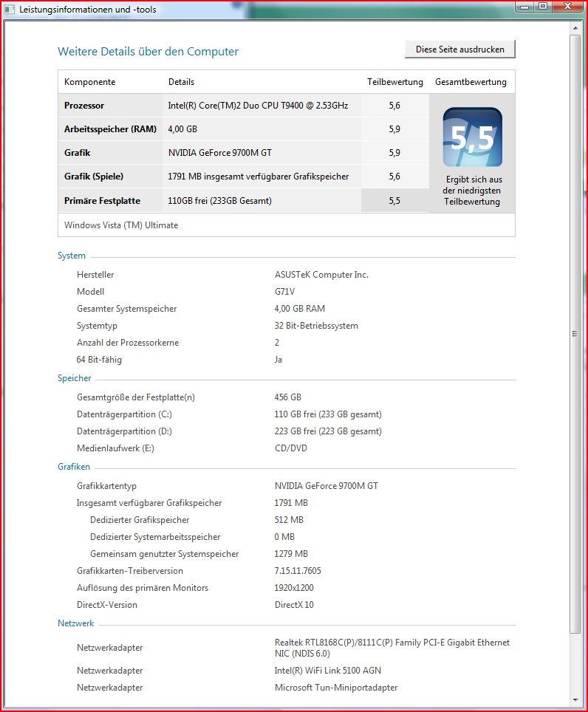Select the Details column header

tap(181, 82)
